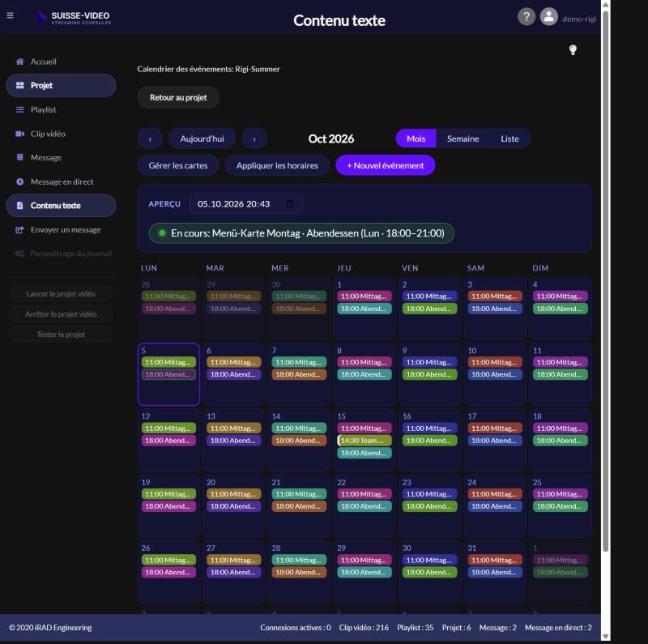Click the lightbulb tips icon
648x644 pixels.
pyautogui.click(x=573, y=50)
